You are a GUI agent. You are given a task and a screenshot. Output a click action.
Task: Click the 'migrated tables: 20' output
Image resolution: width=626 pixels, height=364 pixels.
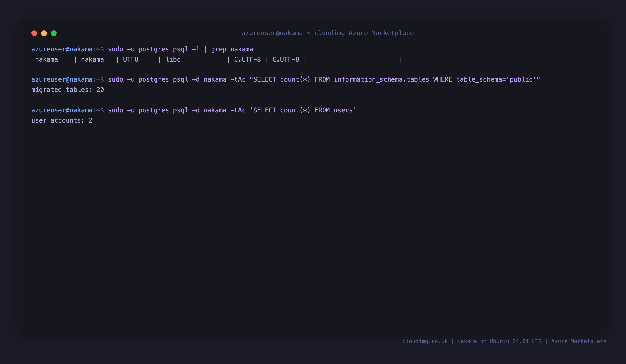(x=67, y=90)
